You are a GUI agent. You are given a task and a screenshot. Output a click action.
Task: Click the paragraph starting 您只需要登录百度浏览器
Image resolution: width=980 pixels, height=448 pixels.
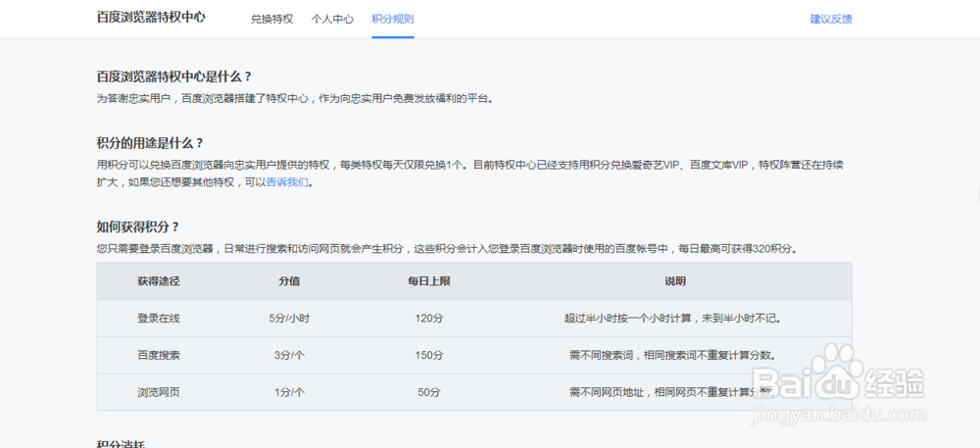(x=447, y=249)
